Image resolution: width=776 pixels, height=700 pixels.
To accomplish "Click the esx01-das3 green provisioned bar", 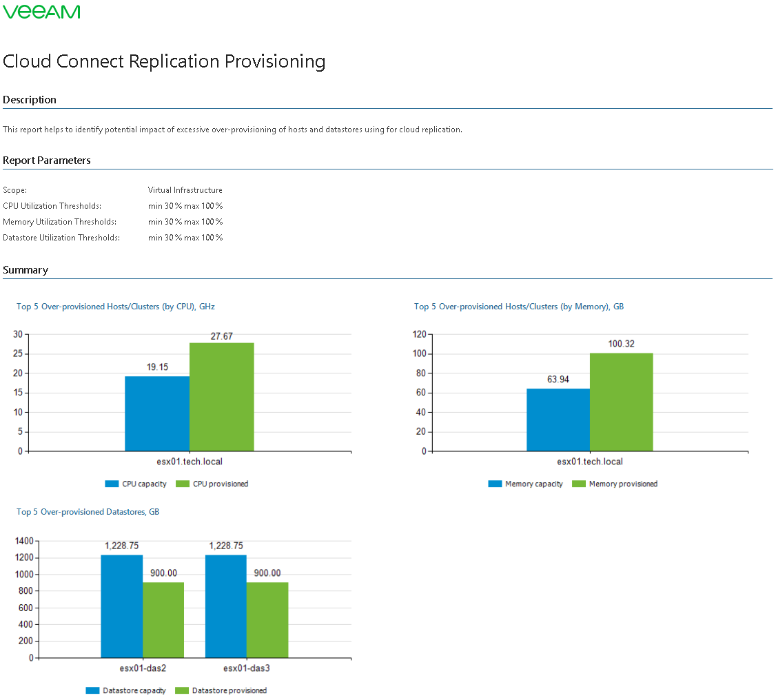I will pyautogui.click(x=267, y=620).
